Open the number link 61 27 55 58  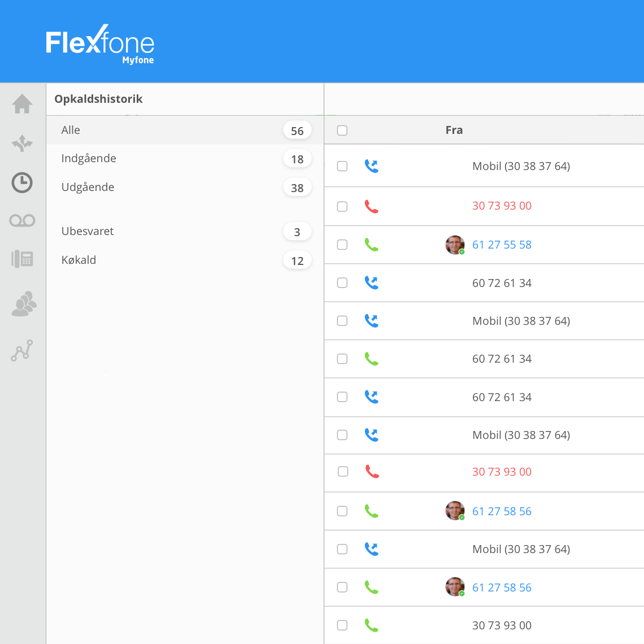pos(502,245)
